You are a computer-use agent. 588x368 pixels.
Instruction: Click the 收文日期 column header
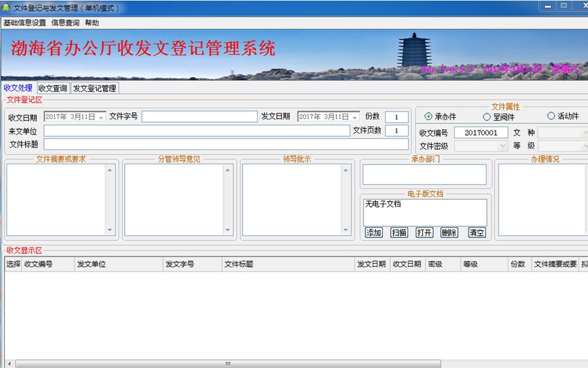[x=408, y=264]
